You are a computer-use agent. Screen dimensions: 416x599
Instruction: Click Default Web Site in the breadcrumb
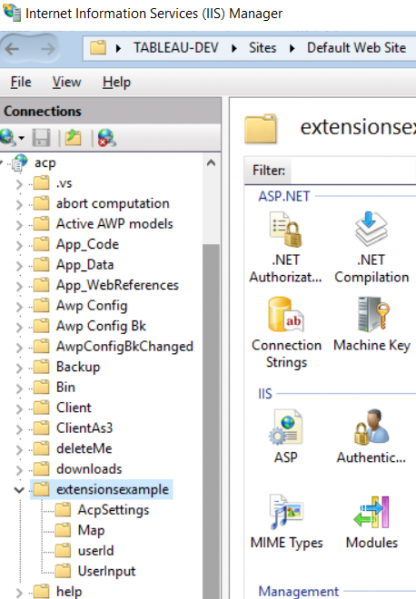coord(356,48)
